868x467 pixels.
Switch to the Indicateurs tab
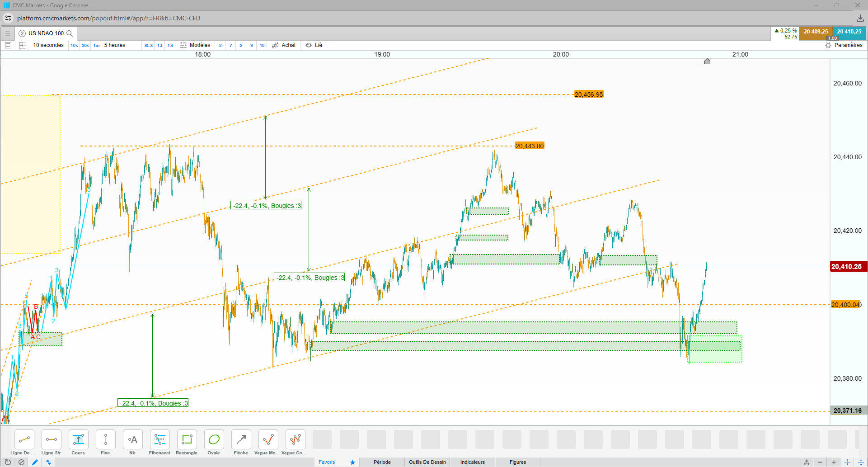[472, 462]
